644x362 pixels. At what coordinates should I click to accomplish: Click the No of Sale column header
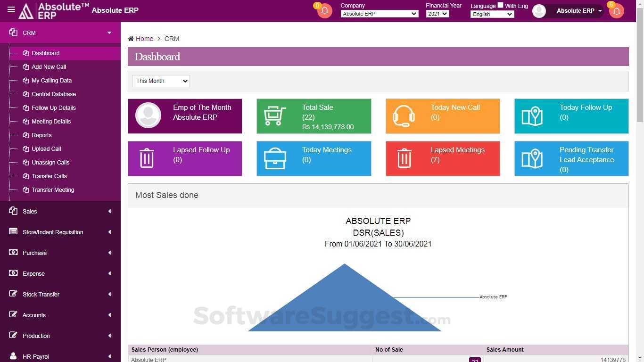[389, 350]
